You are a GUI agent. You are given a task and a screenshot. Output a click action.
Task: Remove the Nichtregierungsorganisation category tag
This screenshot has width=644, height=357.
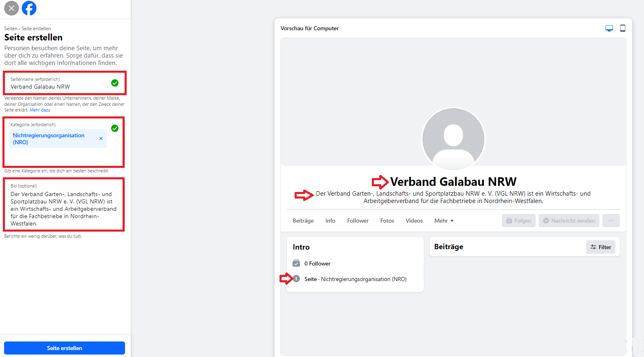[101, 138]
